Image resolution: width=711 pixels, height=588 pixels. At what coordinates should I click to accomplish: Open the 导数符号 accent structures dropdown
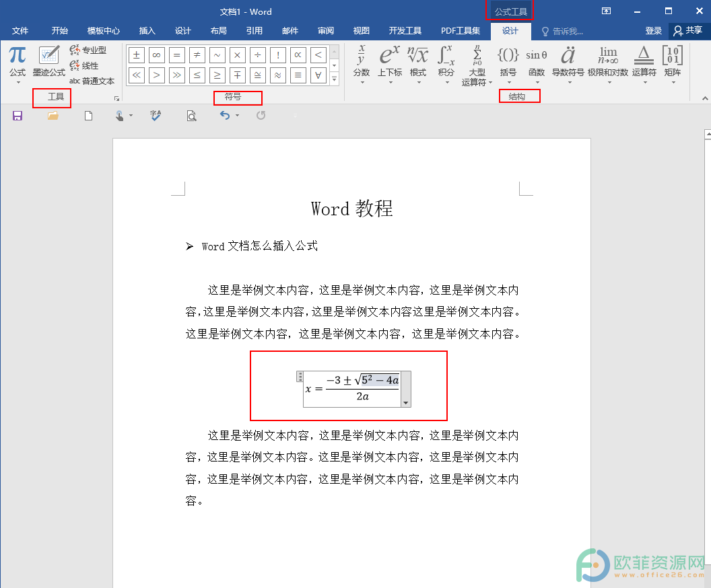[x=568, y=65]
